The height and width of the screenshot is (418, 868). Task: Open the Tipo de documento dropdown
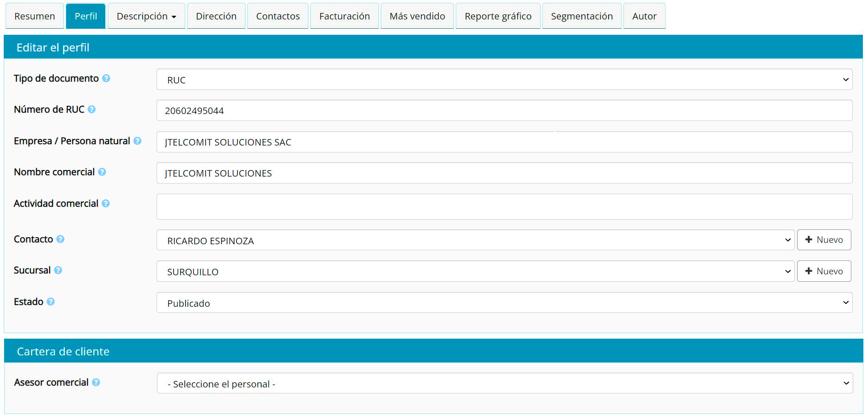tap(504, 80)
